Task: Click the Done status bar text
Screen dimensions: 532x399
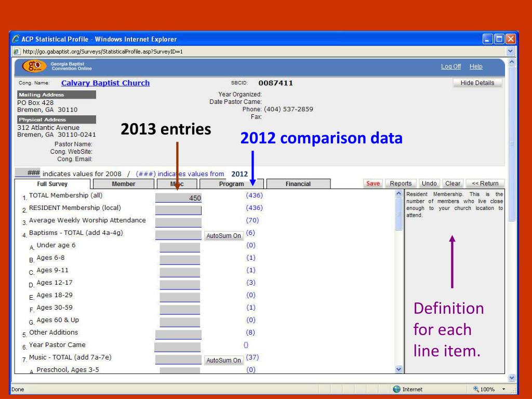Action: (x=18, y=390)
